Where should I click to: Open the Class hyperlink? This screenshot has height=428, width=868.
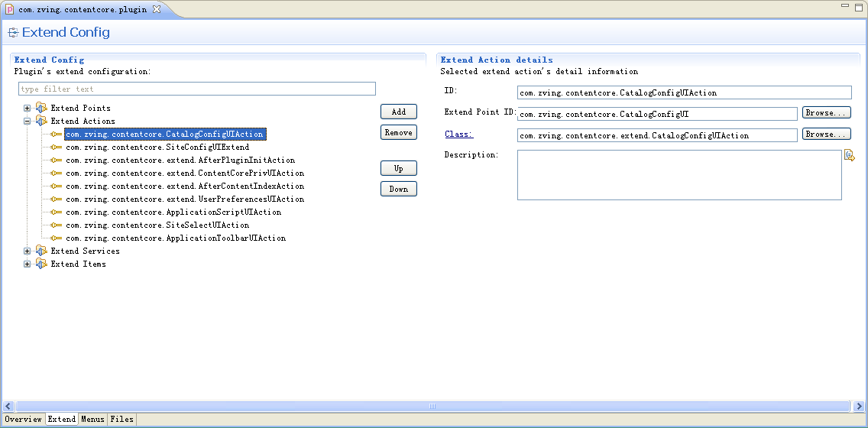[x=458, y=135]
